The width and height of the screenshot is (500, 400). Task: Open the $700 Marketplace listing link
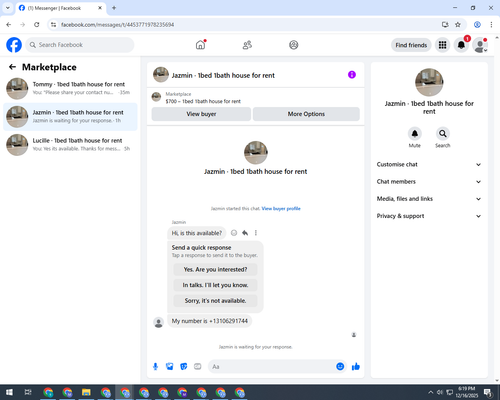(203, 101)
